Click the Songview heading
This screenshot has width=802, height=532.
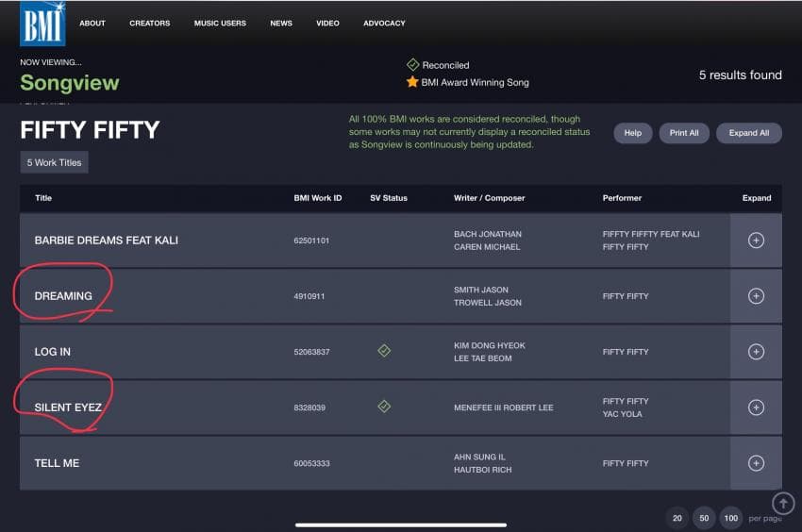click(70, 83)
